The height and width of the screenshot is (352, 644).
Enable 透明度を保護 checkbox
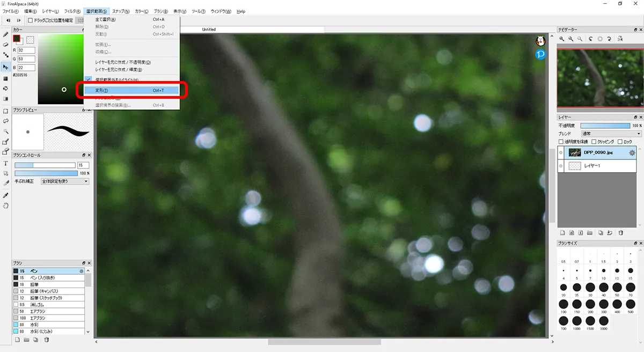point(561,142)
